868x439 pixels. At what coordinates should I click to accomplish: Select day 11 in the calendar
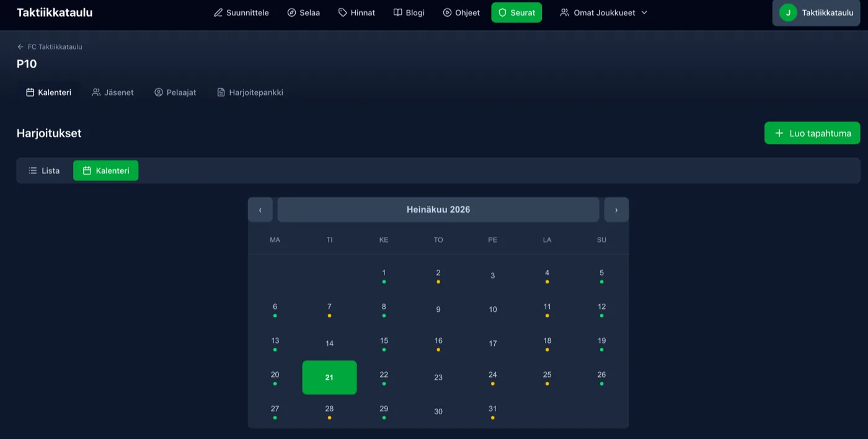547,309
